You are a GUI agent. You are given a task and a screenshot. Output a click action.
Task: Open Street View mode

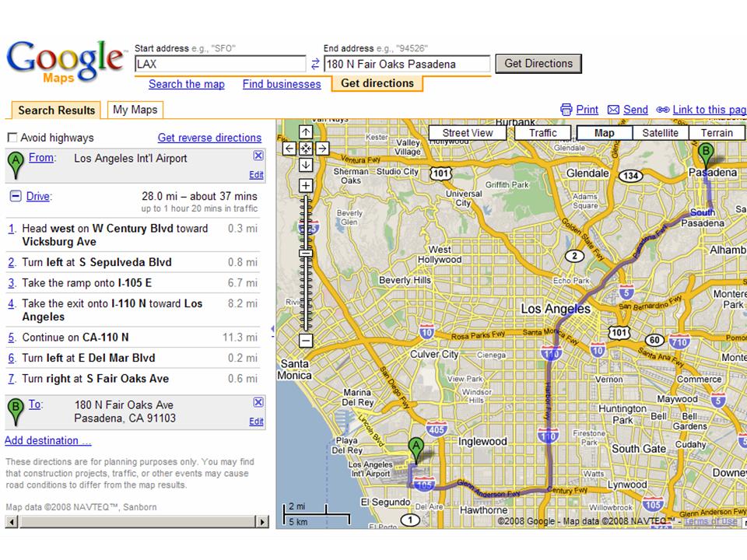(468, 133)
